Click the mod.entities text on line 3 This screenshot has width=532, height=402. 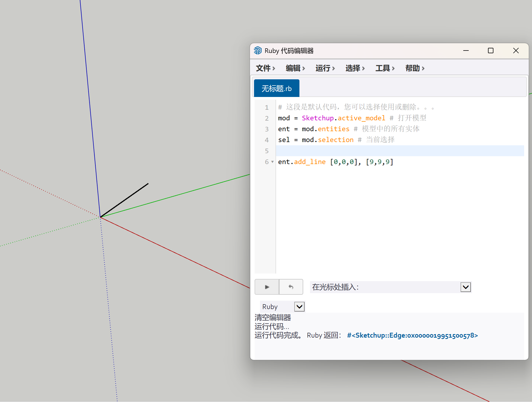pyautogui.click(x=326, y=129)
